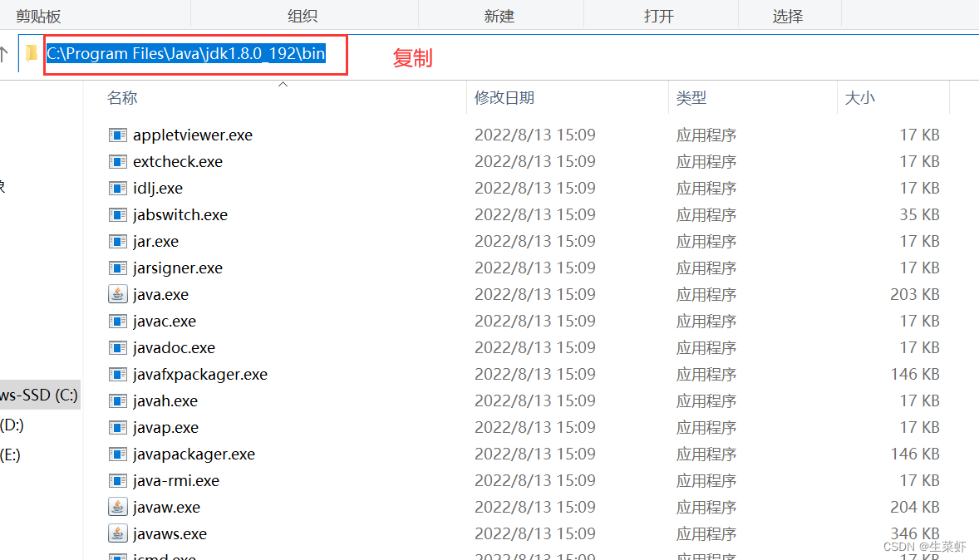Select the jar.exe file icon
The image size is (979, 560).
(117, 241)
